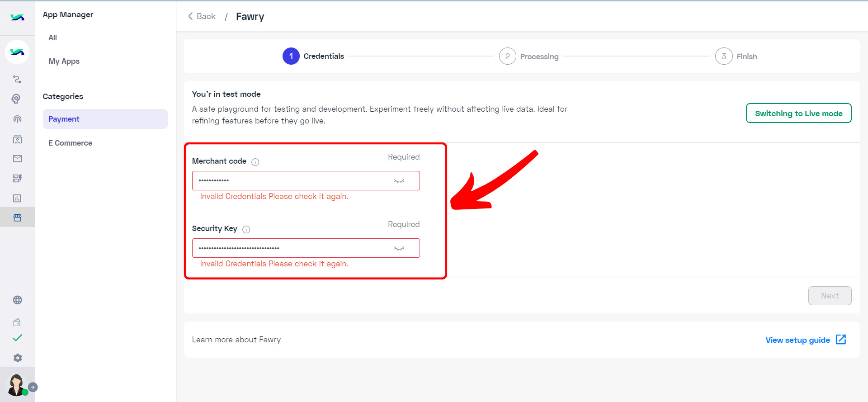This screenshot has width=868, height=402.
Task: Click step 3 Finish in stepper
Action: [x=736, y=57]
